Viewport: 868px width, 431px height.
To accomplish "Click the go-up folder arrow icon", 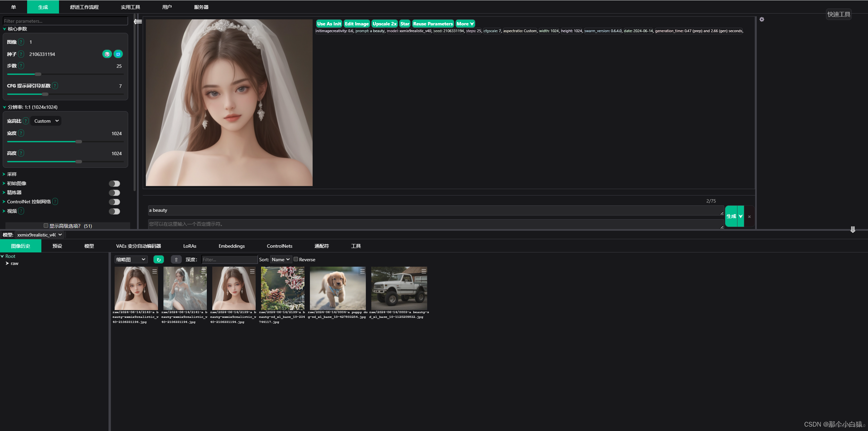I will (x=176, y=260).
